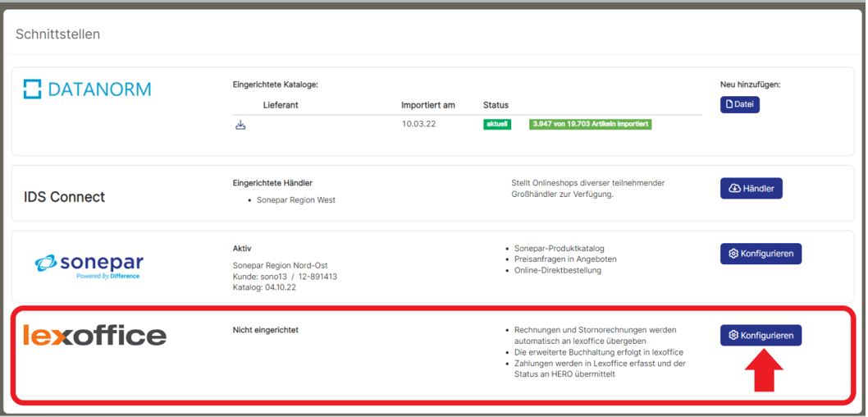Click 'Eingerichtete Händler' label
Viewport: 868px width, 417px height.
tap(273, 183)
